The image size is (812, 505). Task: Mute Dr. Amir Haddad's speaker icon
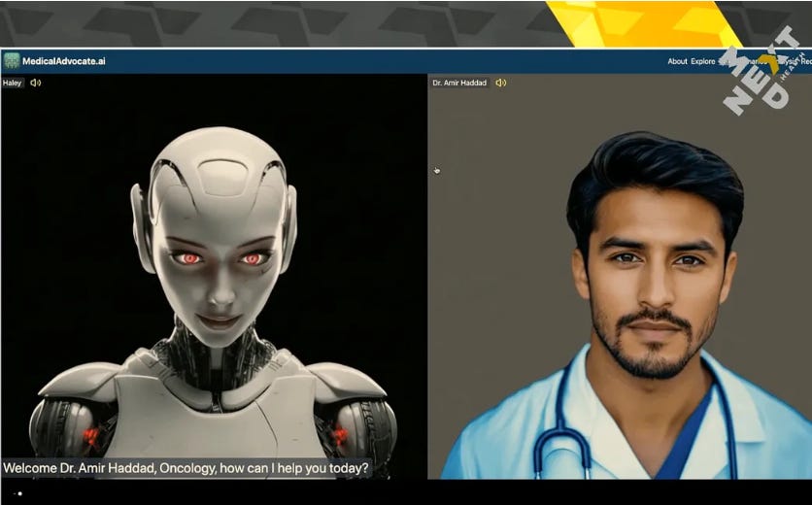point(501,83)
